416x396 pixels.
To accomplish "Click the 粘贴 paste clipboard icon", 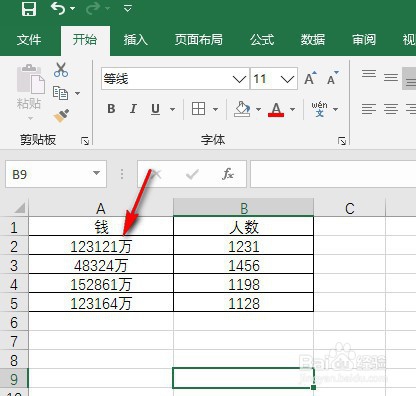I will pyautogui.click(x=30, y=79).
